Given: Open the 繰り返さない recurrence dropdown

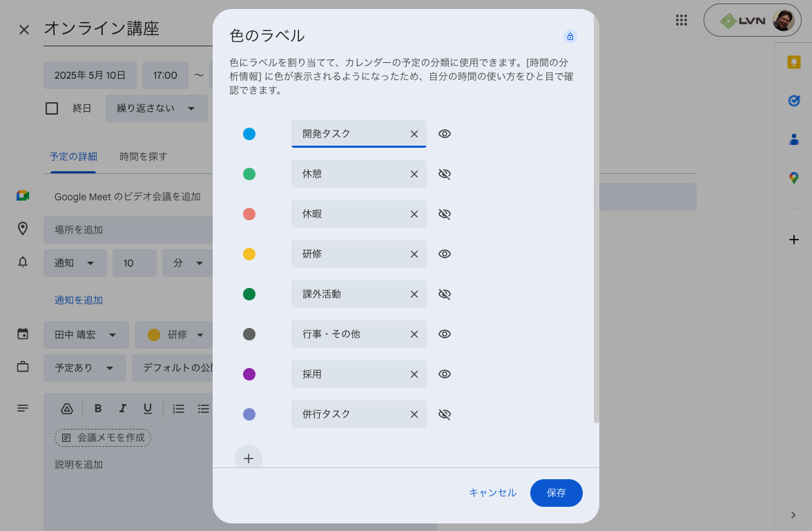Looking at the screenshot, I should tap(156, 108).
